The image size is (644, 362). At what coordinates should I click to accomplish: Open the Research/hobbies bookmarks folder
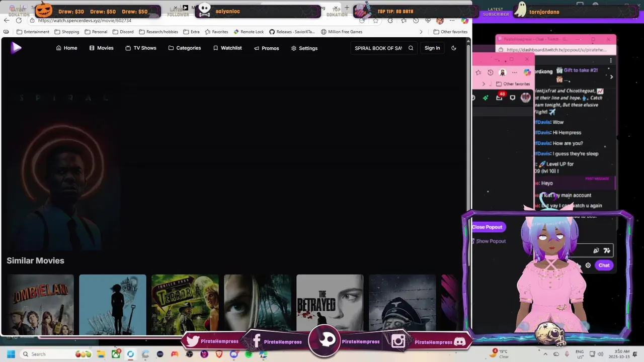158,32
